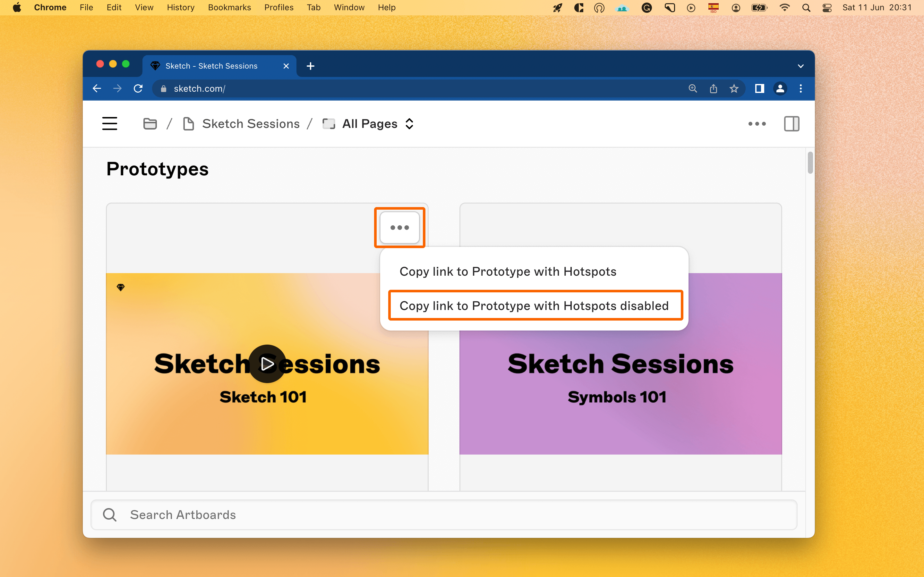Viewport: 924px width, 577px height.
Task: Click the folder icon in breadcrumb
Action: (150, 124)
